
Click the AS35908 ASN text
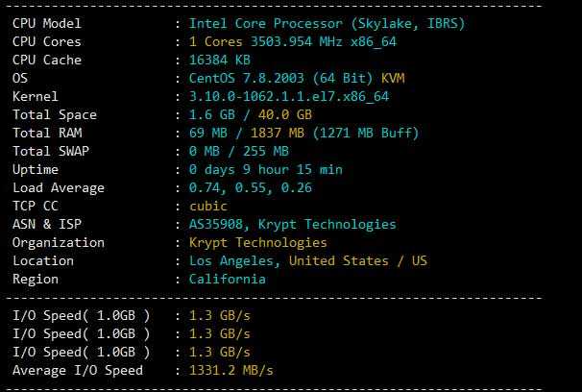click(x=216, y=224)
